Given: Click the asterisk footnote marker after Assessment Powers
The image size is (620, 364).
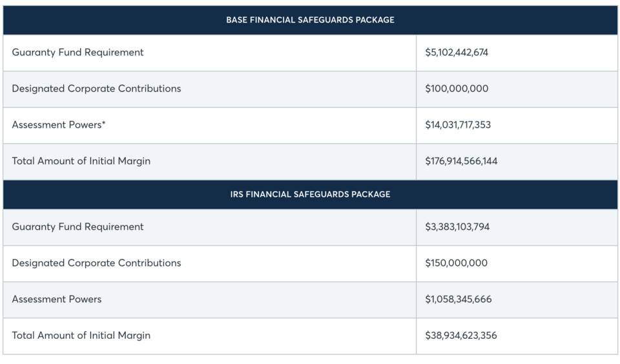Looking at the screenshot, I should (103, 123).
